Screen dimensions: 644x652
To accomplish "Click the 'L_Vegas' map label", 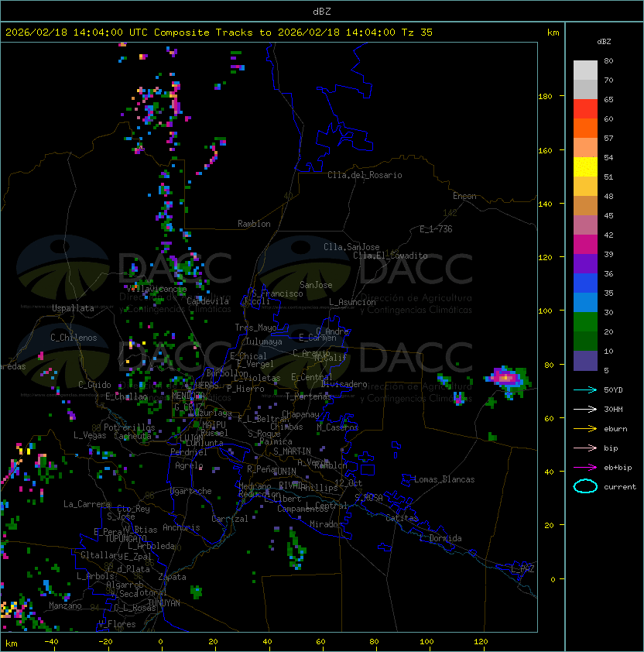I will point(90,435).
